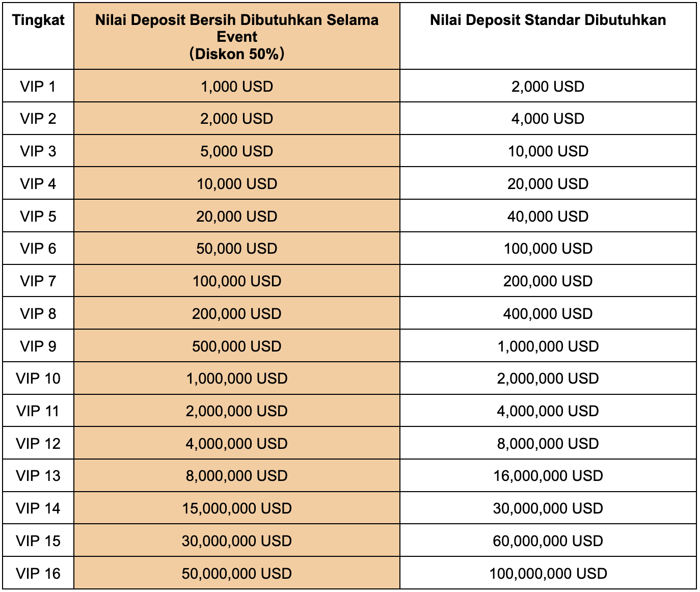Click the Tingkat column header
Screen dimensions: 700x592
point(38,20)
